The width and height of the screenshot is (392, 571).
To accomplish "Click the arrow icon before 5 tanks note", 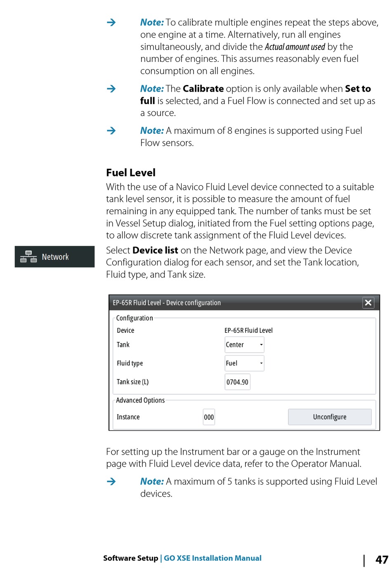I will (111, 481).
